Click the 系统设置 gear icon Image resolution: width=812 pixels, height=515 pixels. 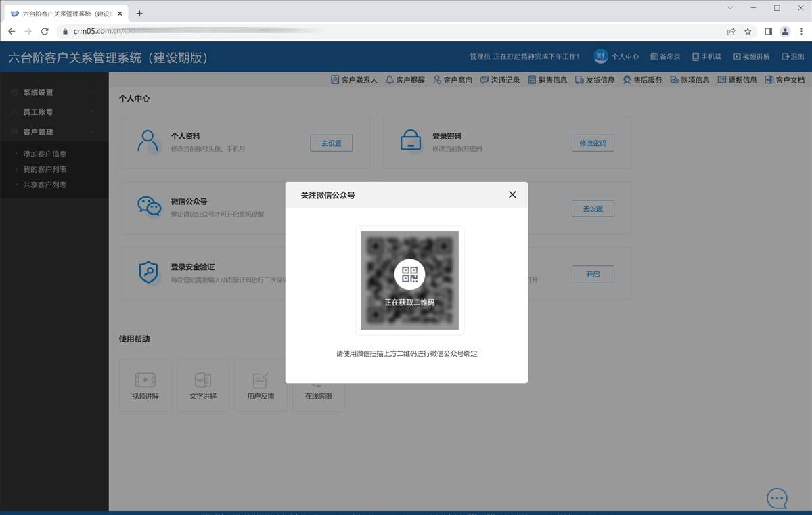pos(14,93)
